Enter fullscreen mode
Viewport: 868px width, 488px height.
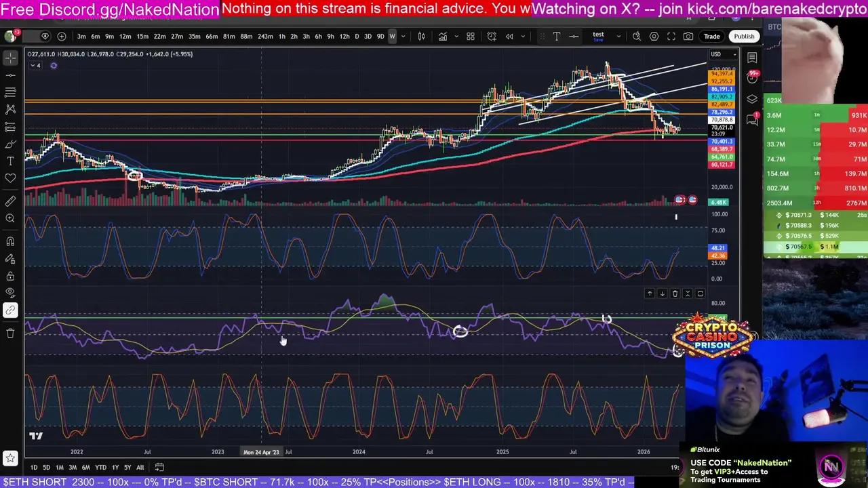[x=671, y=36]
